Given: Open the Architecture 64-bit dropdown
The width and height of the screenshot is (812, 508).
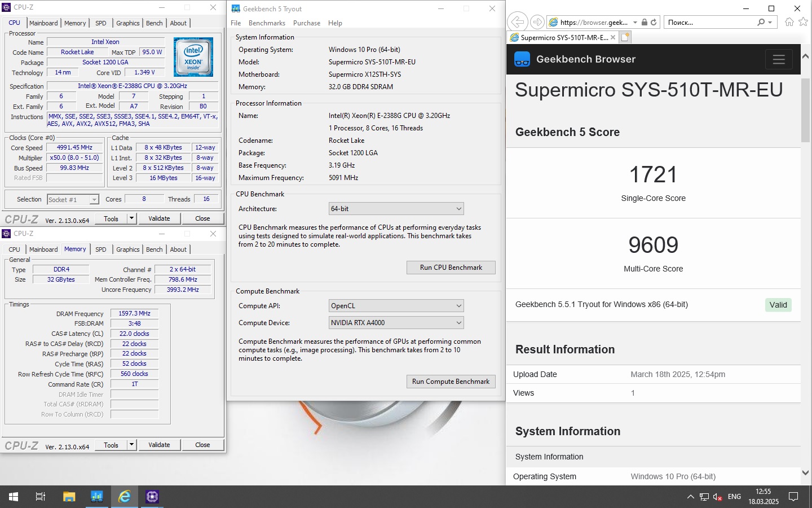Looking at the screenshot, I should 396,209.
